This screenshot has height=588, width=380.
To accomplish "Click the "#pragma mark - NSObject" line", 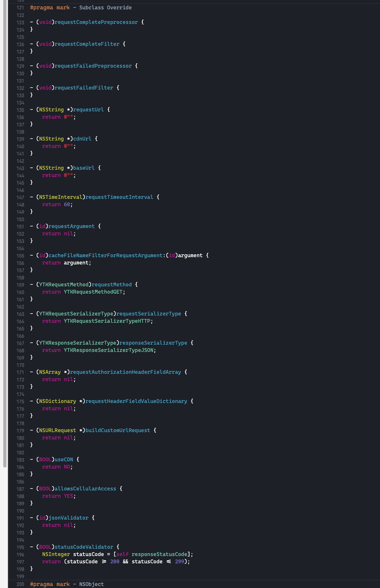I will [67, 584].
